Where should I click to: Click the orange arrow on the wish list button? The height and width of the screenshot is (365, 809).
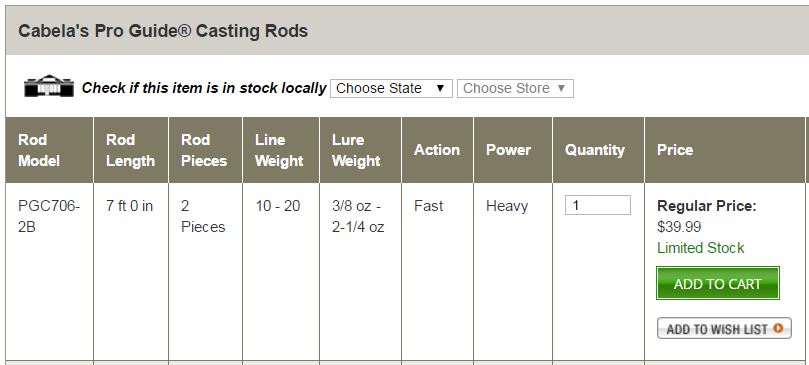point(779,328)
